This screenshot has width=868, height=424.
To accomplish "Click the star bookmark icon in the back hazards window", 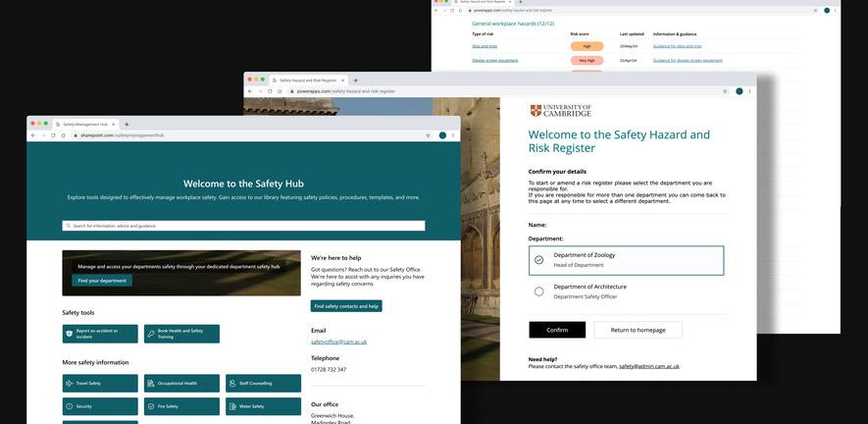I will [x=815, y=10].
